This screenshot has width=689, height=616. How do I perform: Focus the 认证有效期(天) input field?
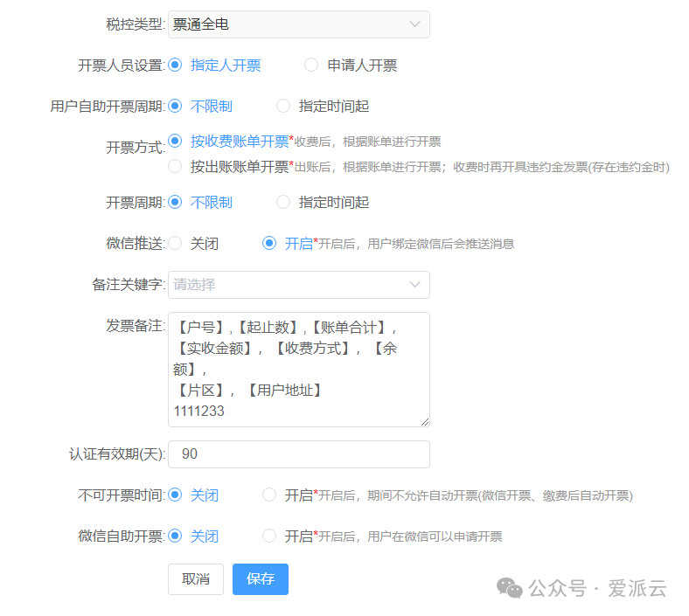[299, 454]
